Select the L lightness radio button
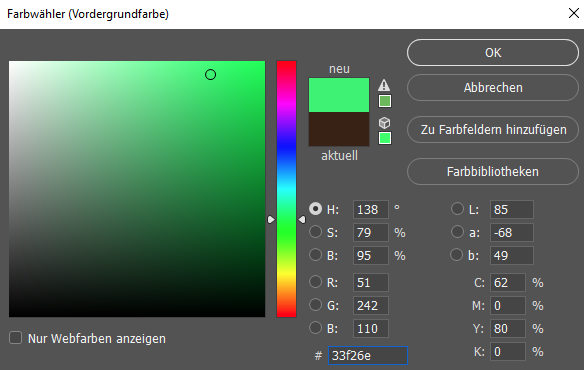This screenshot has width=584, height=370. [x=457, y=209]
